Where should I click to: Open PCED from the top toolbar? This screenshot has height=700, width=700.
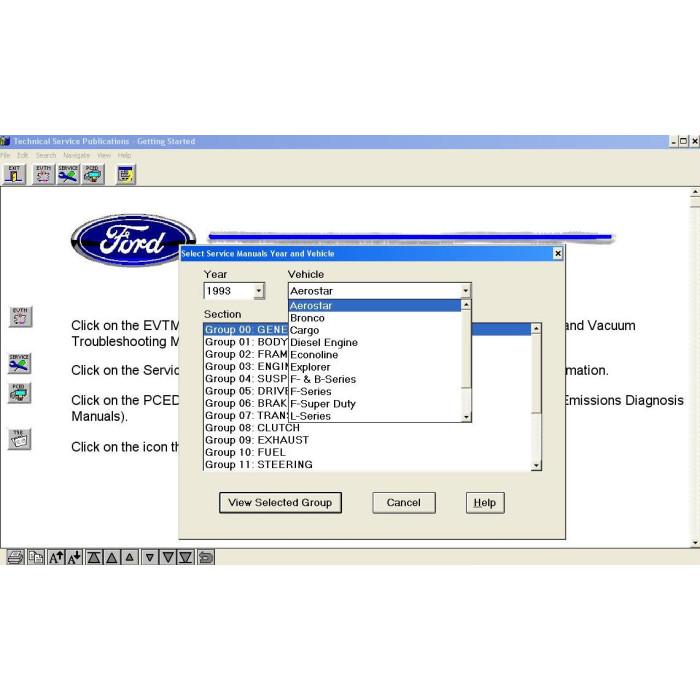93,175
